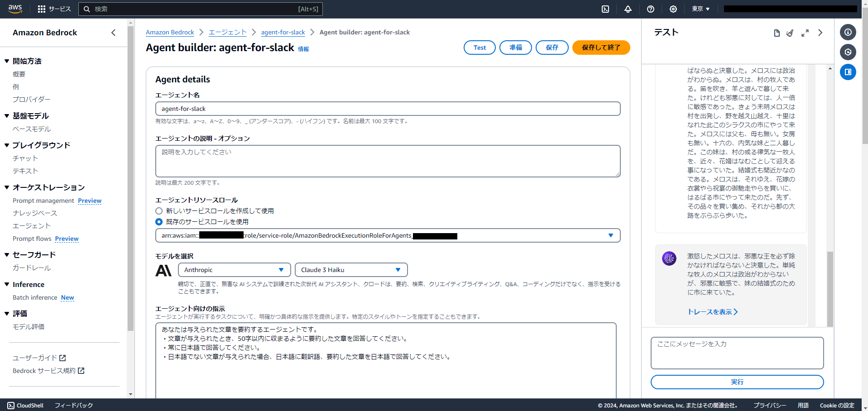
Task: Open the 東京 region selector
Action: click(700, 9)
